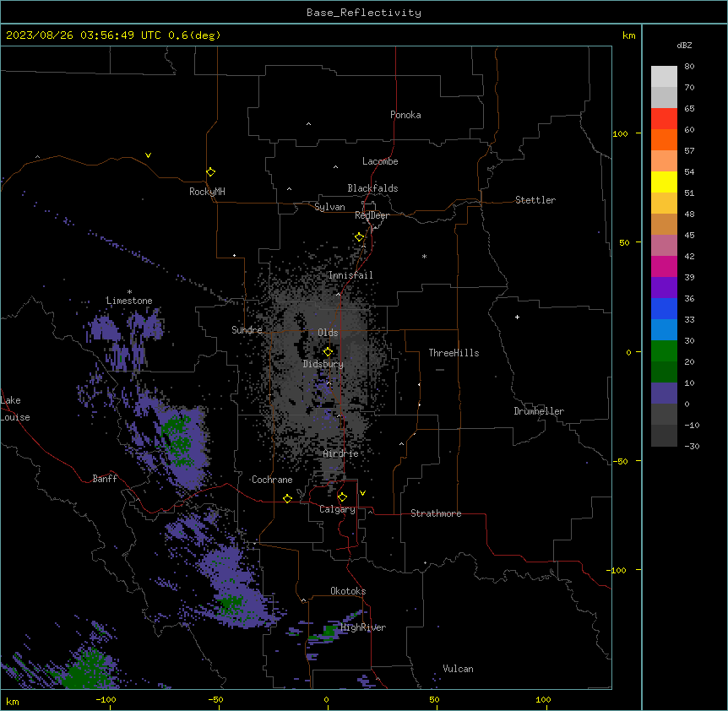This screenshot has width=728, height=711.
Task: Click the 50 km mark on bottom axis
Action: pyautogui.click(x=434, y=699)
